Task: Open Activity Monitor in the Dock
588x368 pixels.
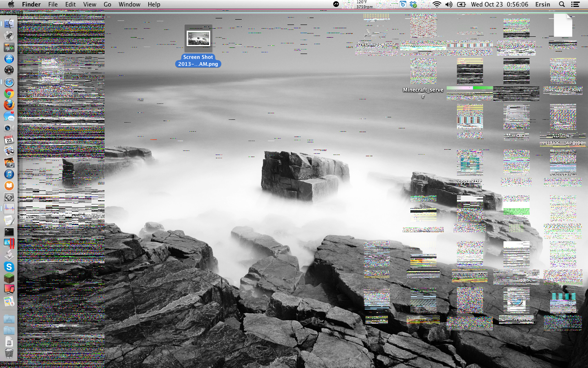Action: click(9, 209)
